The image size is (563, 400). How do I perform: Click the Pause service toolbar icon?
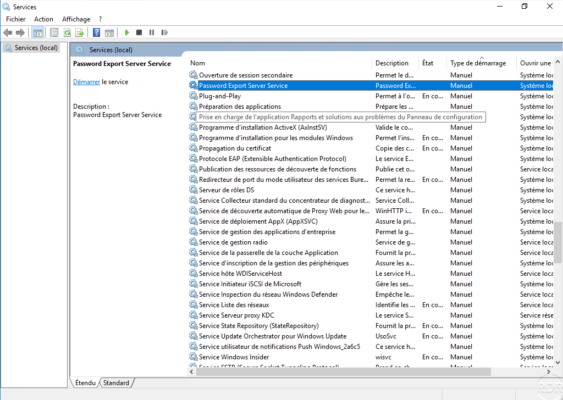(x=152, y=33)
